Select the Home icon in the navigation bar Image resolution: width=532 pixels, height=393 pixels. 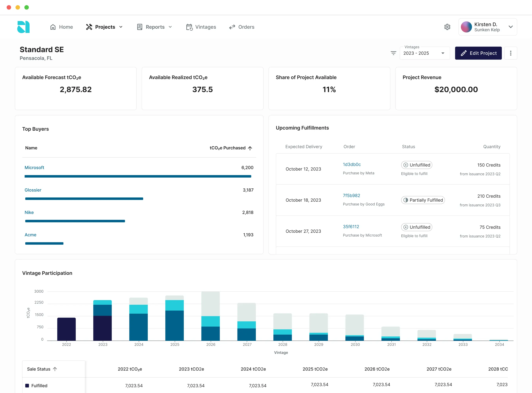tap(53, 27)
